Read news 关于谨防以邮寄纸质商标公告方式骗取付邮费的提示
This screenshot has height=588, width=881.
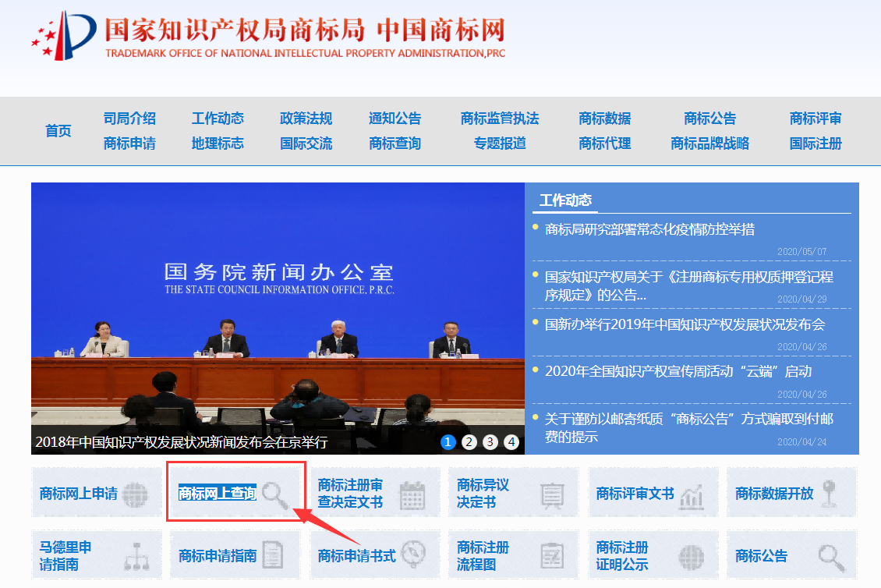(x=689, y=428)
